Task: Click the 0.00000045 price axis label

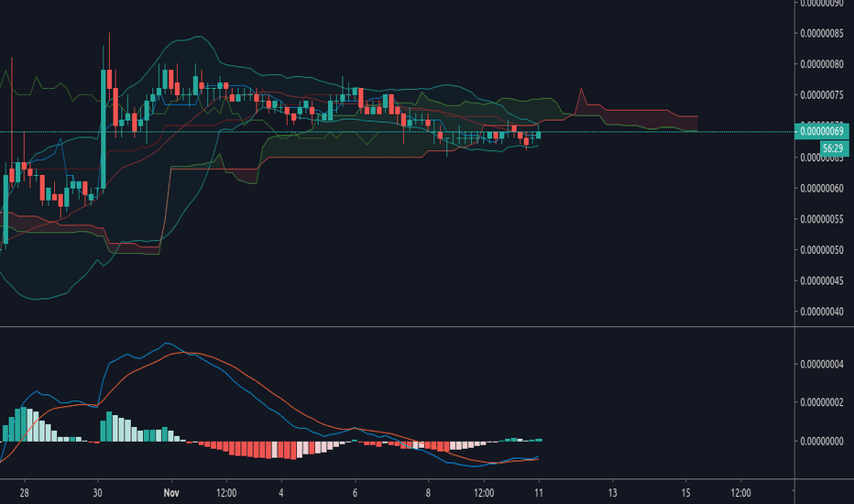Action: pos(822,281)
